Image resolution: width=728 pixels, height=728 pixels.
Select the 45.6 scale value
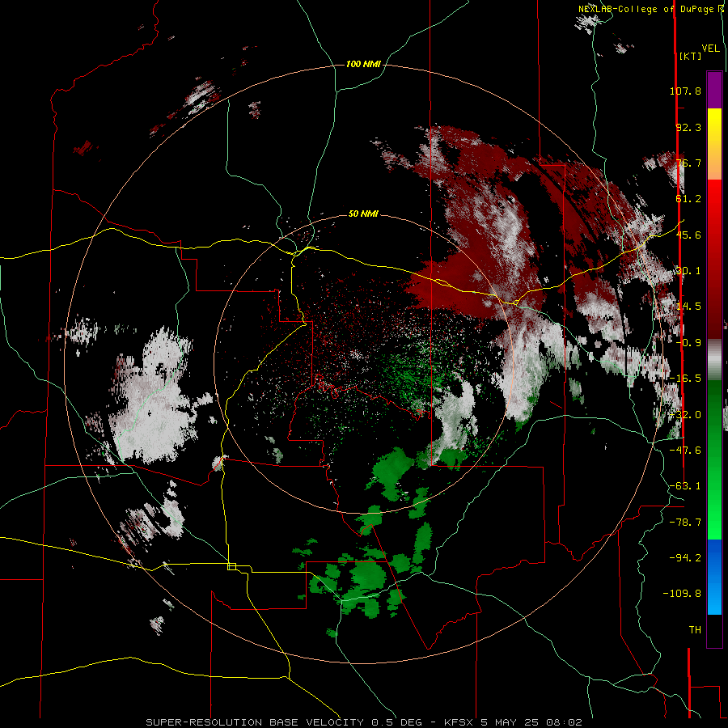click(x=688, y=235)
